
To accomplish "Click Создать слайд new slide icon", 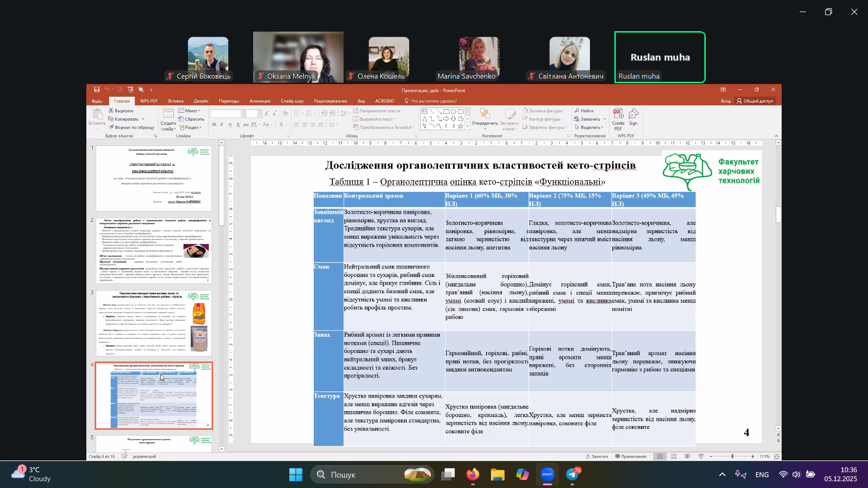I will [x=168, y=114].
